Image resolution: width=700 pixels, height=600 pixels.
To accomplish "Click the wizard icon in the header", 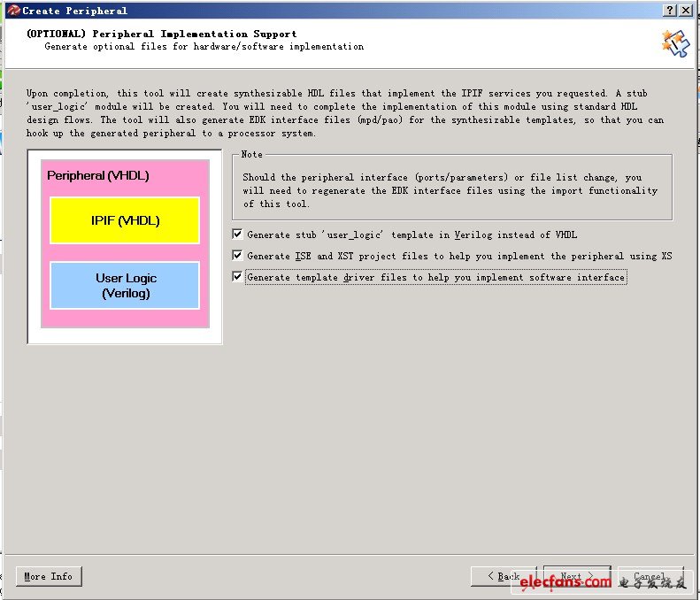I will pyautogui.click(x=673, y=42).
